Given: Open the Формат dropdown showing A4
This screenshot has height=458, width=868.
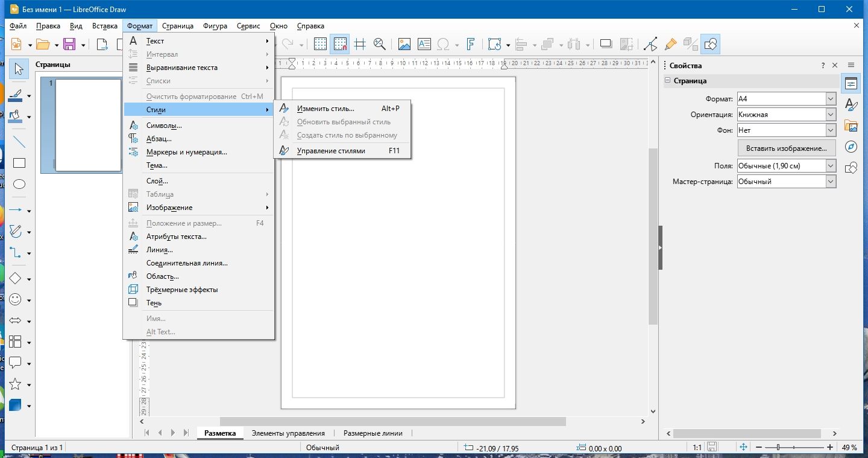Looking at the screenshot, I should (829, 98).
